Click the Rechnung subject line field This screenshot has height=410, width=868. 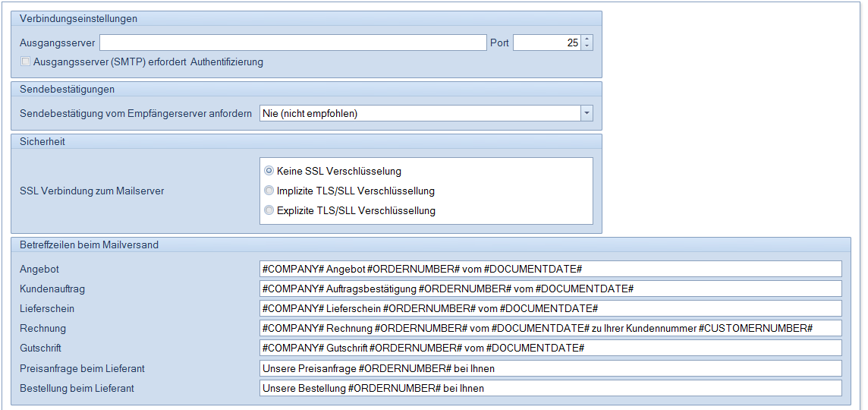550,329
